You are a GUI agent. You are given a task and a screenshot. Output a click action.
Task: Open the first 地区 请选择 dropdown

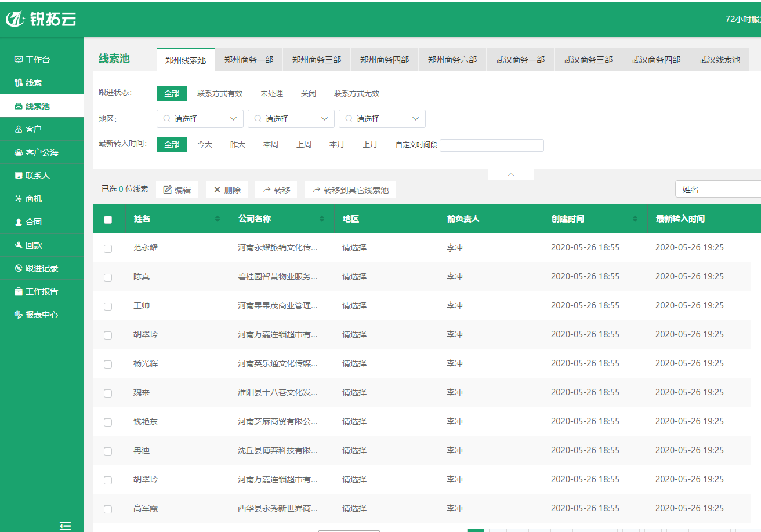coord(200,119)
